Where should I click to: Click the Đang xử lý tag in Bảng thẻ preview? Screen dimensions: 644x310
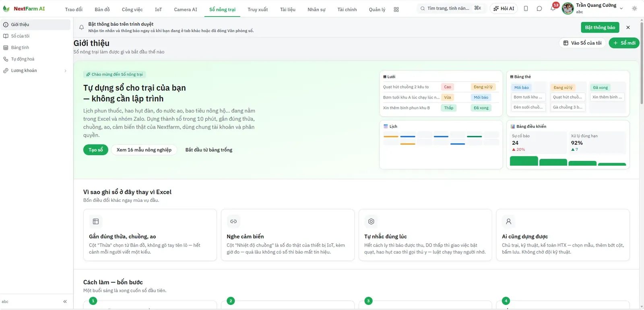[563, 88]
